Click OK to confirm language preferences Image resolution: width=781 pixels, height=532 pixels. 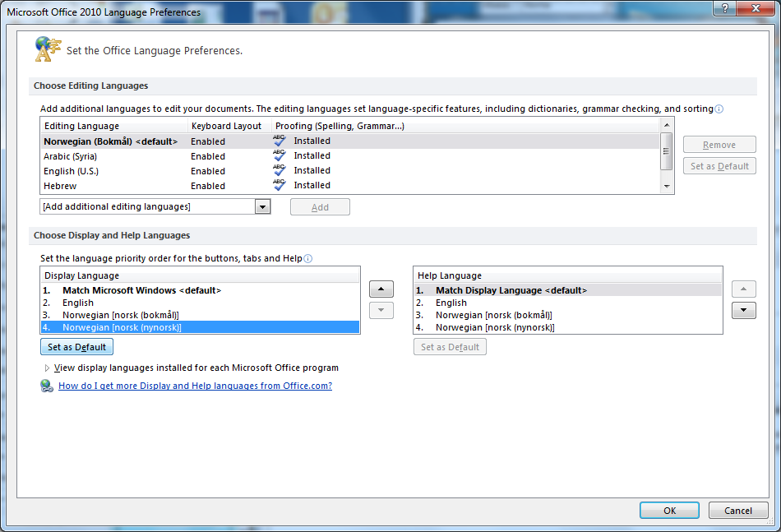click(x=669, y=511)
